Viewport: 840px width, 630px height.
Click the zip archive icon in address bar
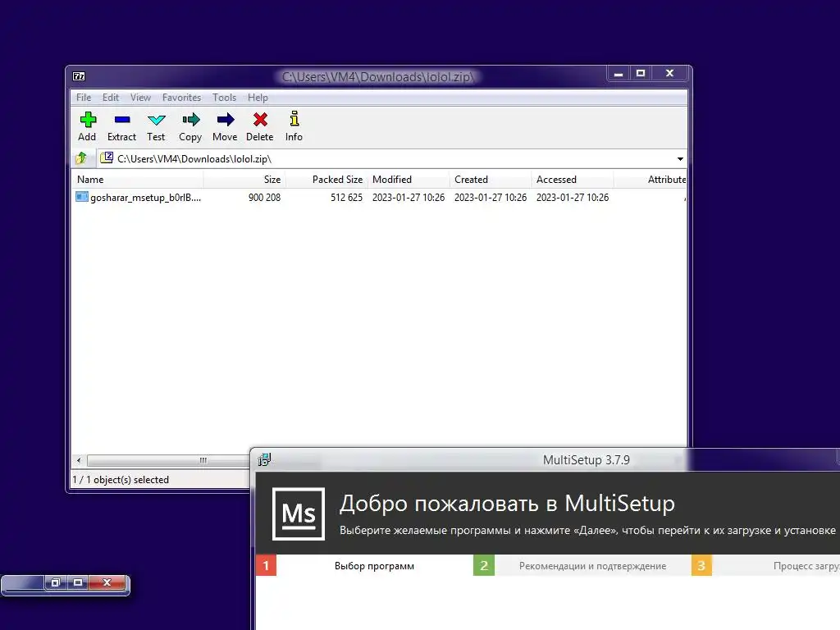pyautogui.click(x=107, y=157)
